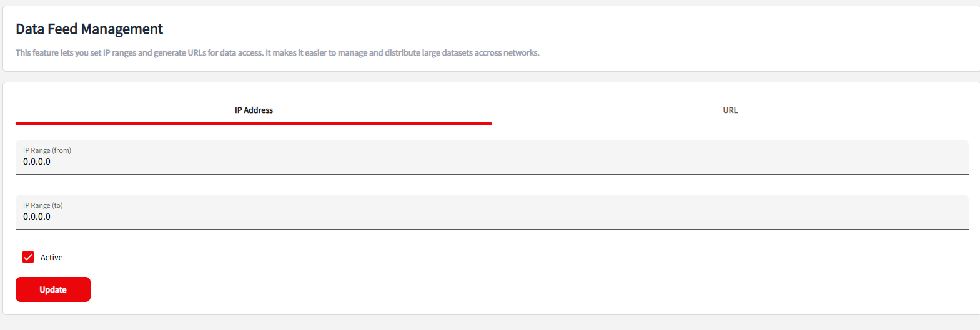Click the IP Range (to) floating label
The width and height of the screenshot is (980, 330).
(43, 205)
